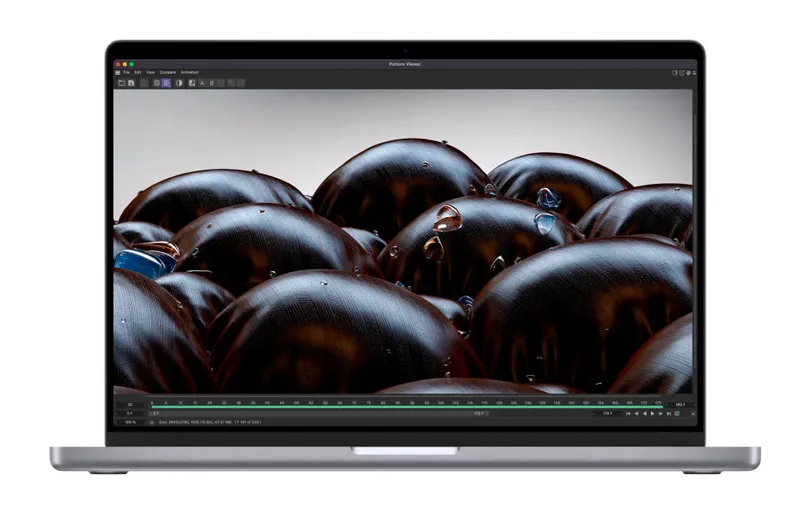The image size is (800, 505).
Task: Click the circular icon left of the purple one
Action: (x=155, y=83)
